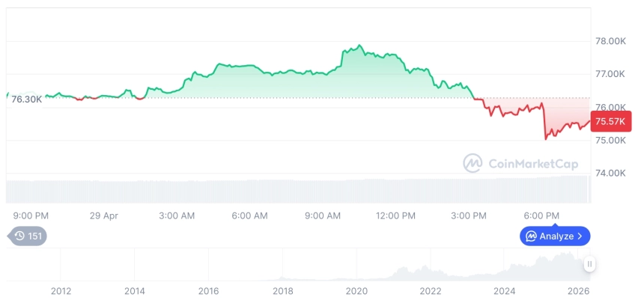
Task: Click the 78.00K price axis label
Action: 610,41
